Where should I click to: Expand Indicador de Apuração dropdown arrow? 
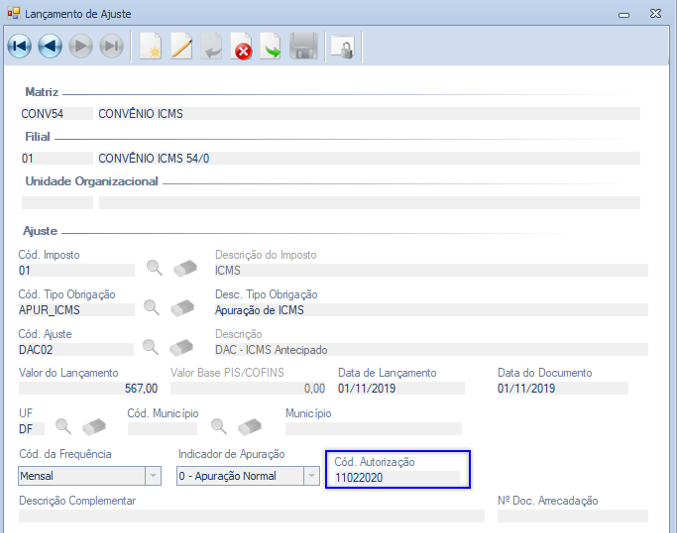(x=311, y=476)
